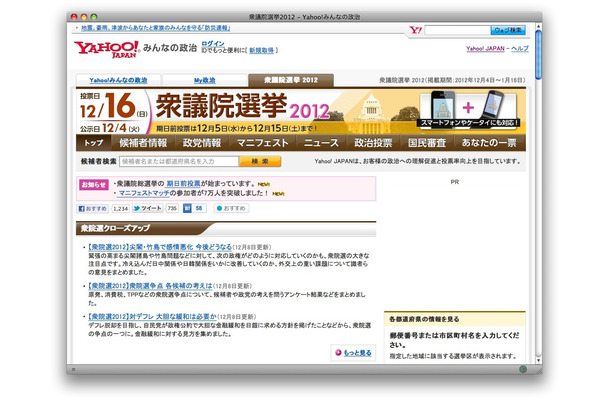
Task: Open the 期日前投票 notice link
Action: click(183, 184)
